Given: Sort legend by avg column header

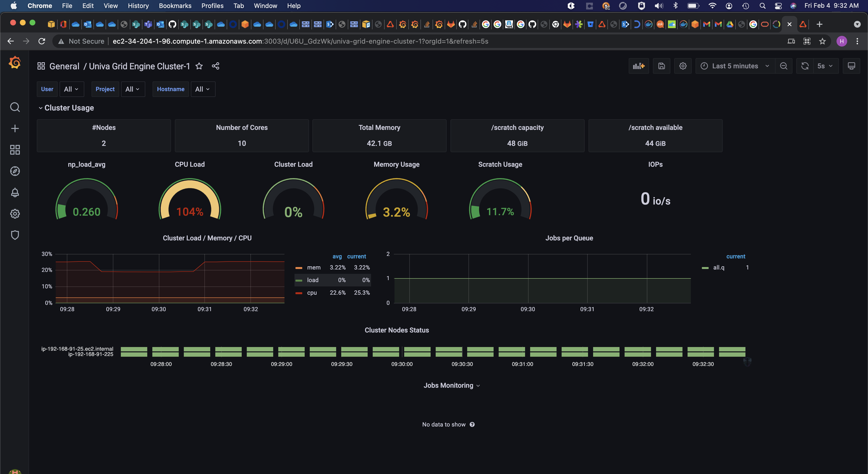Looking at the screenshot, I should pos(337,257).
